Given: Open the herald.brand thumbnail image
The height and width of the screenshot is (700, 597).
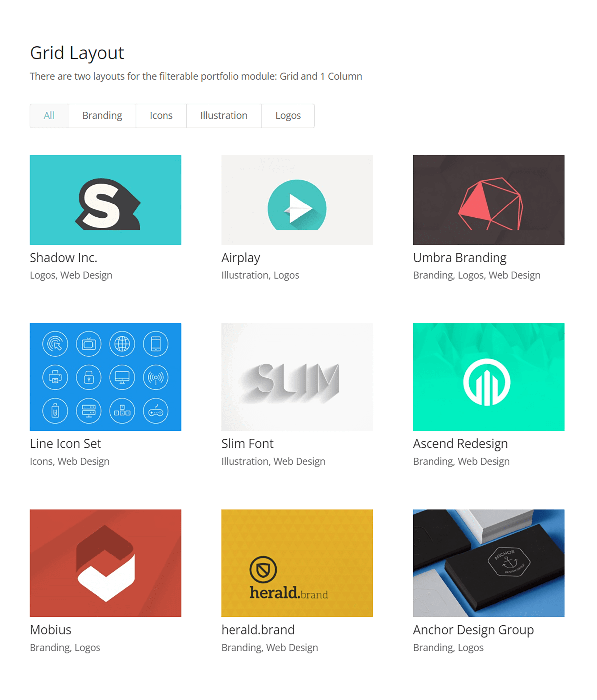Looking at the screenshot, I should (297, 563).
